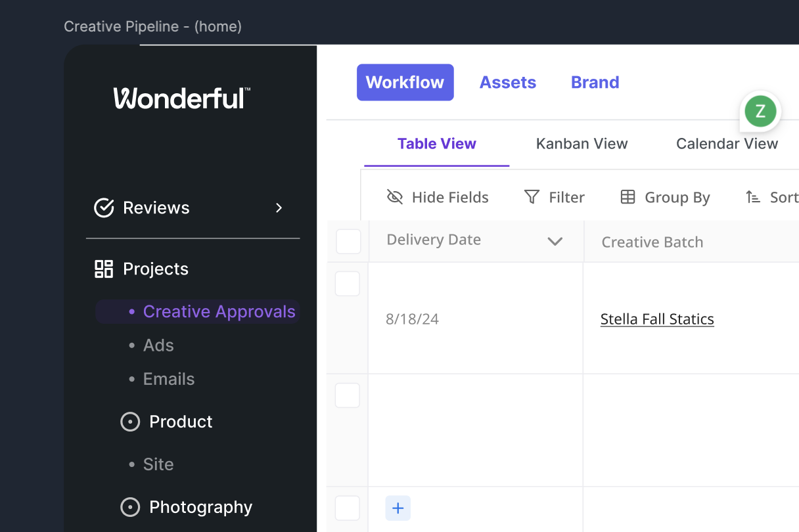Screen dimensions: 799x532
Task: Click the Projects grid icon
Action: click(104, 269)
